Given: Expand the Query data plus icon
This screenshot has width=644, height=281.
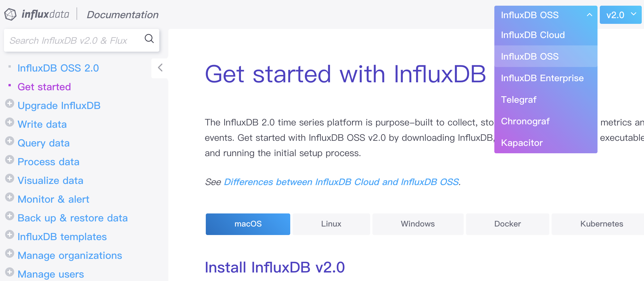Looking at the screenshot, I should (x=10, y=141).
